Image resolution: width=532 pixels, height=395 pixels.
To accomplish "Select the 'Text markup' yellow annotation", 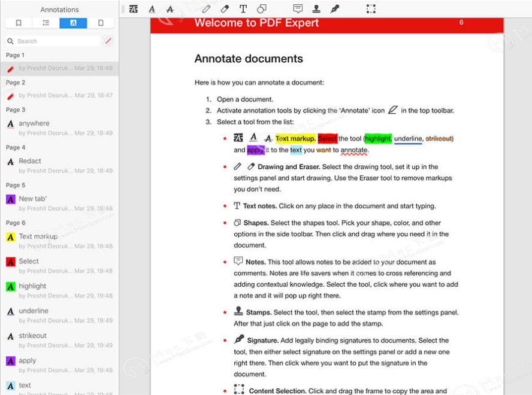I will [59, 241].
